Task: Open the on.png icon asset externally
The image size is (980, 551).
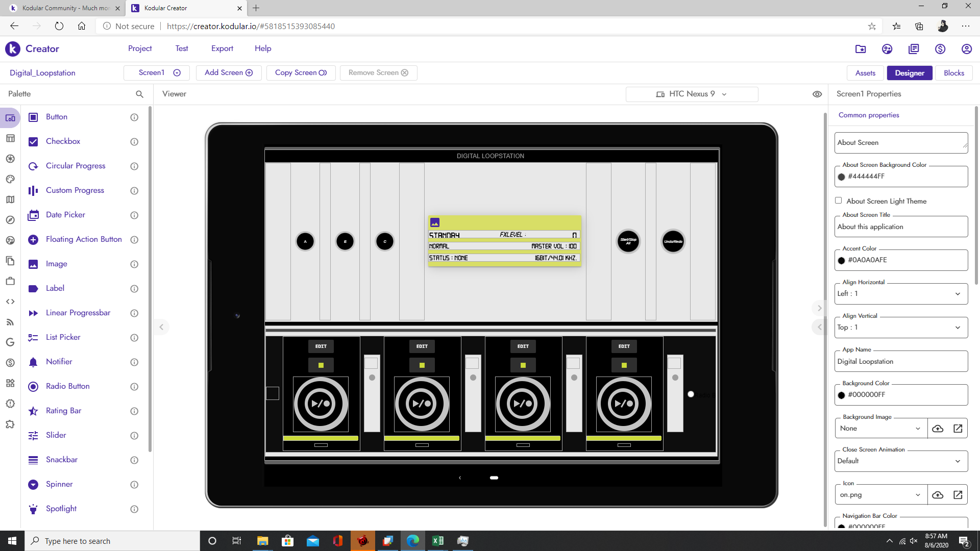Action: point(958,495)
